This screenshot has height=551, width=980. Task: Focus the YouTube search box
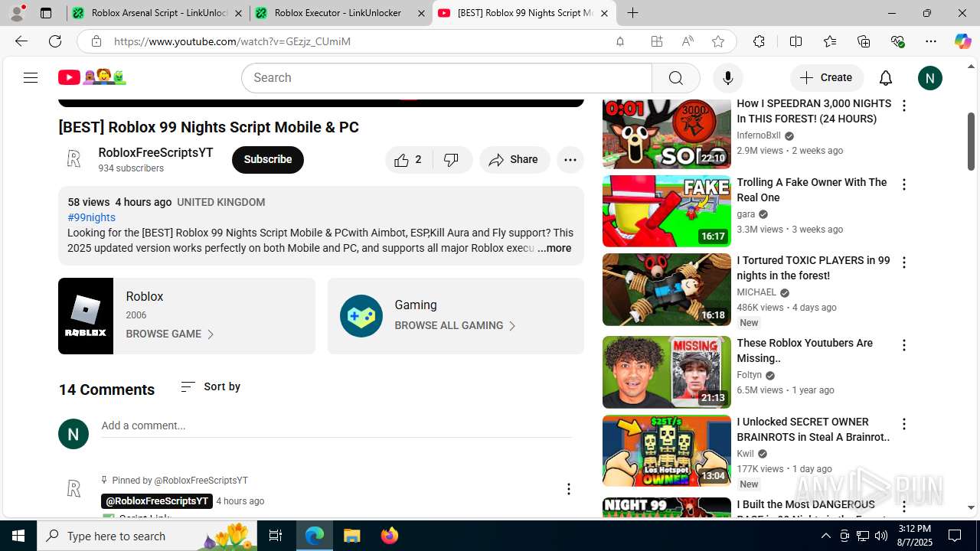tap(446, 78)
